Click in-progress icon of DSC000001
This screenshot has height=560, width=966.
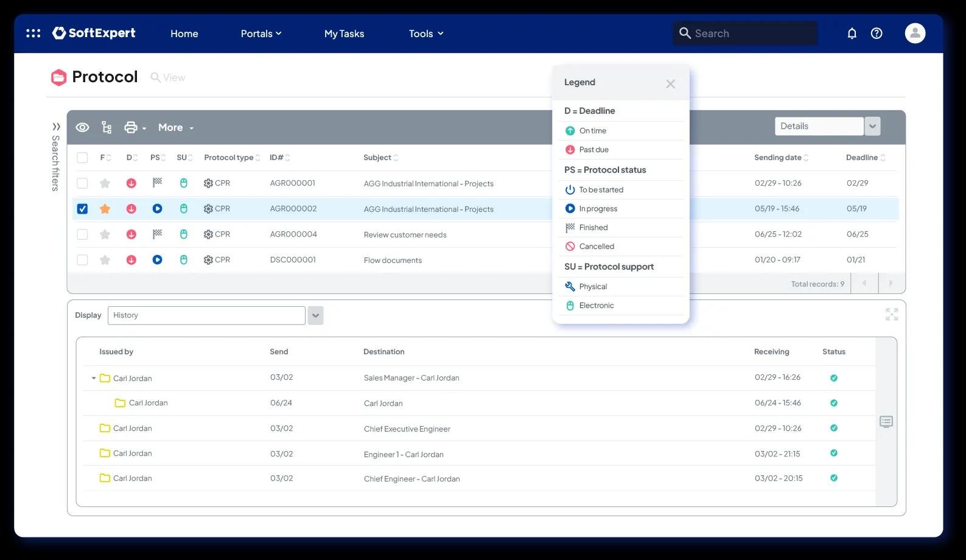point(157,260)
